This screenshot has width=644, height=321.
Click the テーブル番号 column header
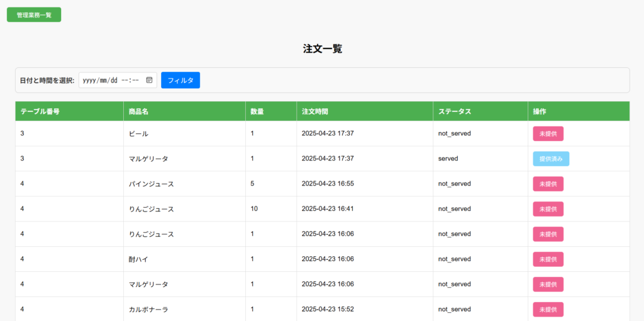40,111
